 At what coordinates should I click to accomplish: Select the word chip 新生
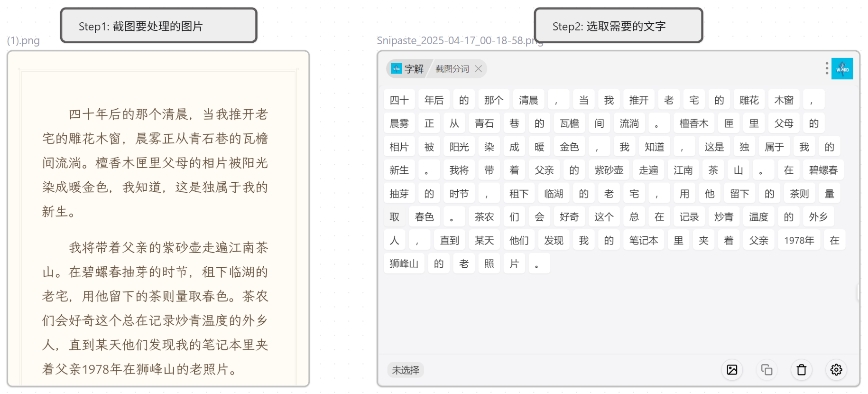tap(399, 170)
